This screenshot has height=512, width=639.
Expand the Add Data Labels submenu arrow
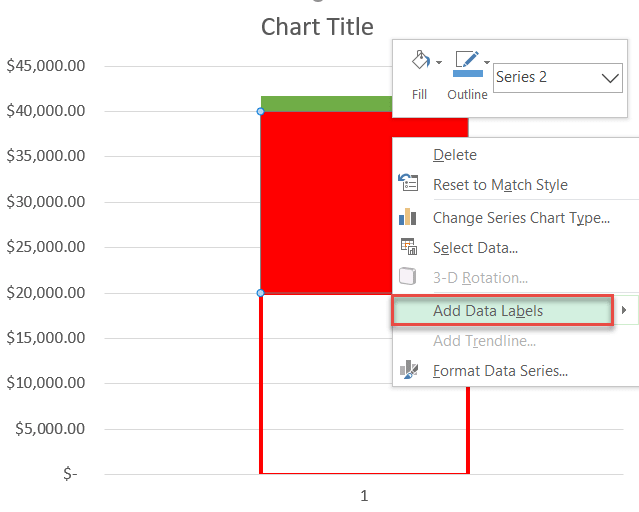[x=625, y=311]
